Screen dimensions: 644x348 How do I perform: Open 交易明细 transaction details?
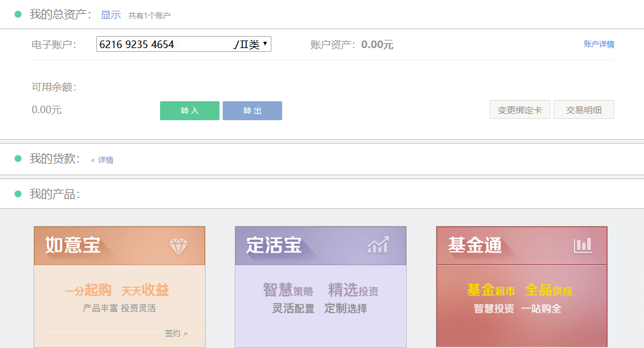click(584, 109)
